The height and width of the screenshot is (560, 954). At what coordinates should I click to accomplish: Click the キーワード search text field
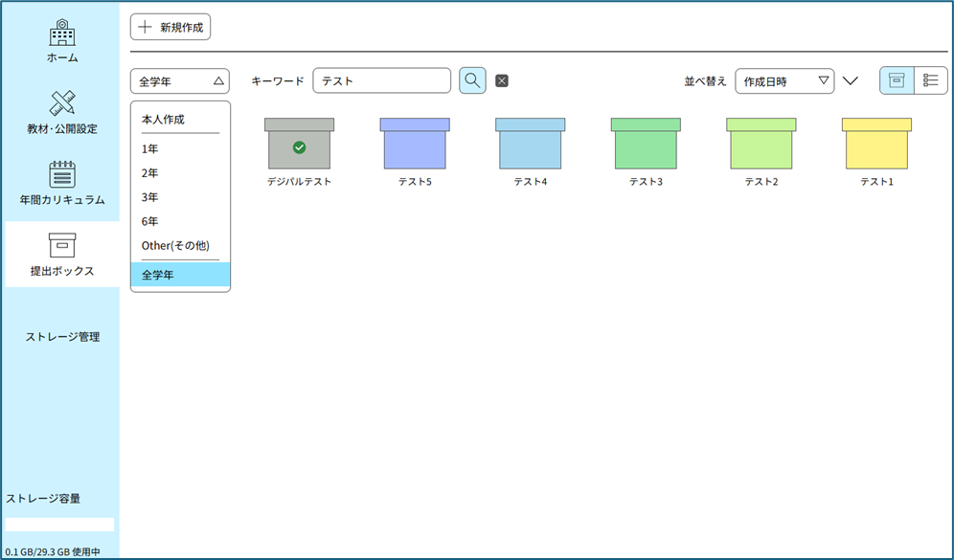(382, 81)
